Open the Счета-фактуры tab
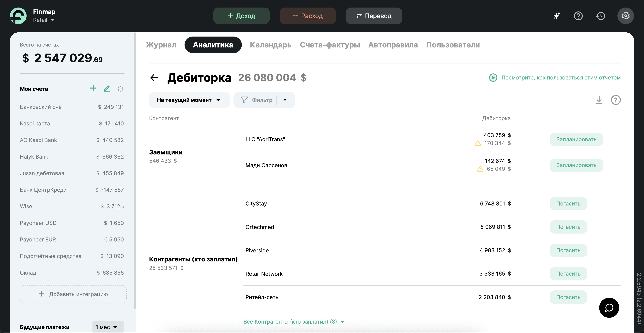This screenshot has height=333, width=644. click(330, 45)
